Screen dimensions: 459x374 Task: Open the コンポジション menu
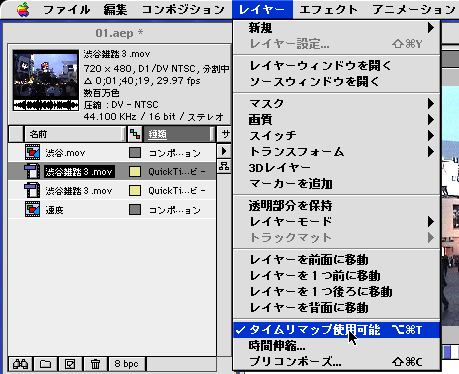(x=183, y=9)
